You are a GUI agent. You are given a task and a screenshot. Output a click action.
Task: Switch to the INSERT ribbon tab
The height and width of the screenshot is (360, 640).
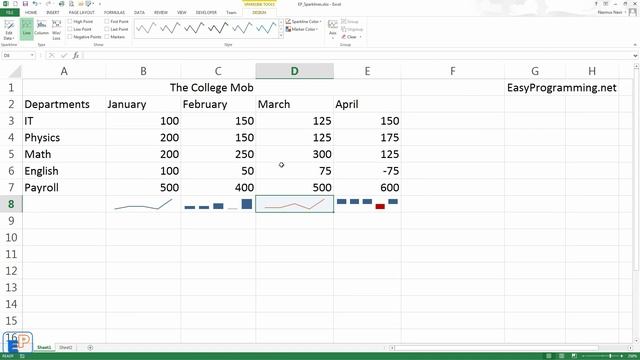[53, 12]
